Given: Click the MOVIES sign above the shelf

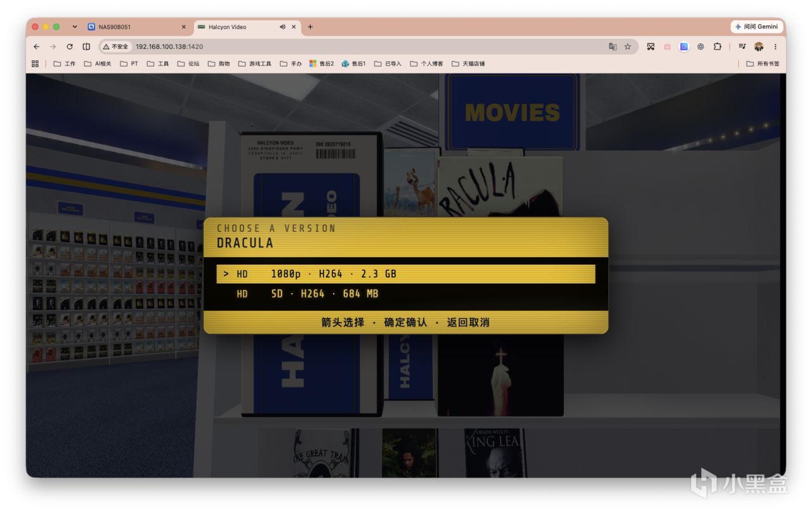Looking at the screenshot, I should point(513,112).
